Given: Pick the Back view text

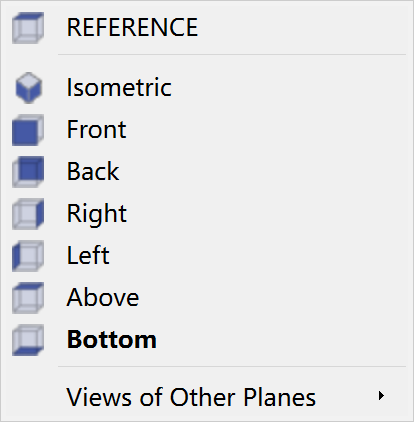Looking at the screenshot, I should click(x=93, y=171).
